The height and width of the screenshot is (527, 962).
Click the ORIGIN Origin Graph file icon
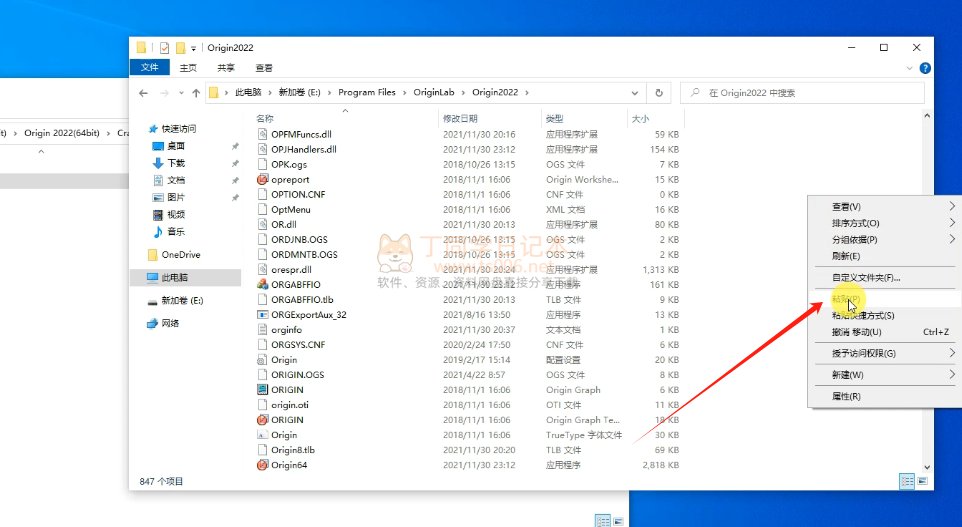262,390
